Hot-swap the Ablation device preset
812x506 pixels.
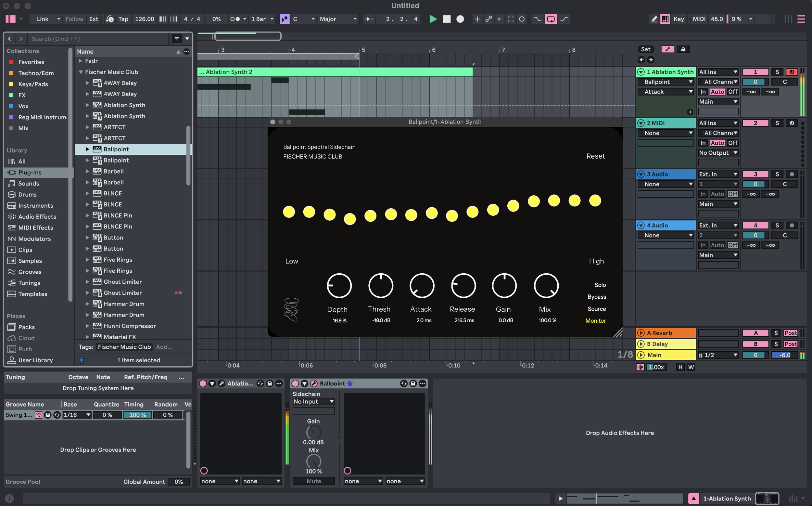tap(260, 383)
